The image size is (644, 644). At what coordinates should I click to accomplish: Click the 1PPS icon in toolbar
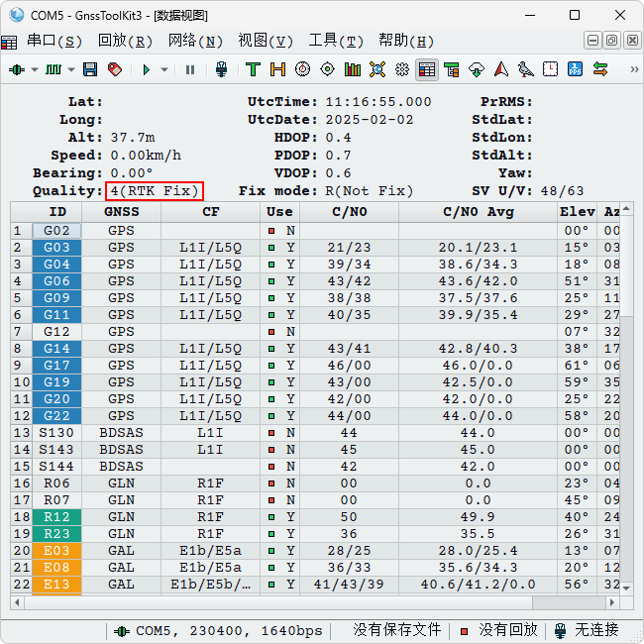coord(576,69)
